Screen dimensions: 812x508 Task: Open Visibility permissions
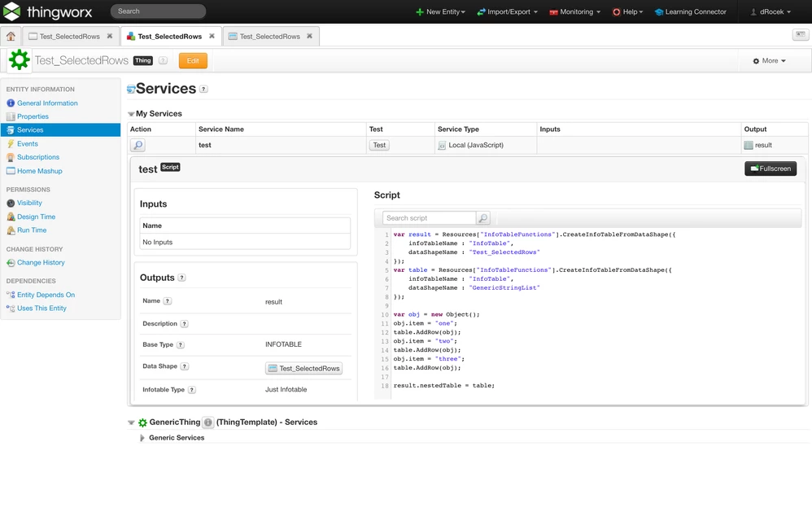[x=29, y=204]
